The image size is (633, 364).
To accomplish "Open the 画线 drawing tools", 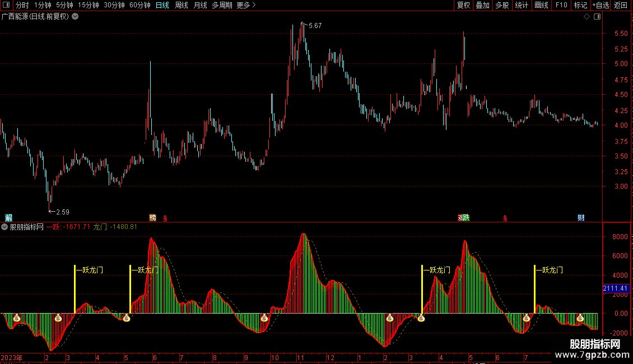I will point(541,5).
